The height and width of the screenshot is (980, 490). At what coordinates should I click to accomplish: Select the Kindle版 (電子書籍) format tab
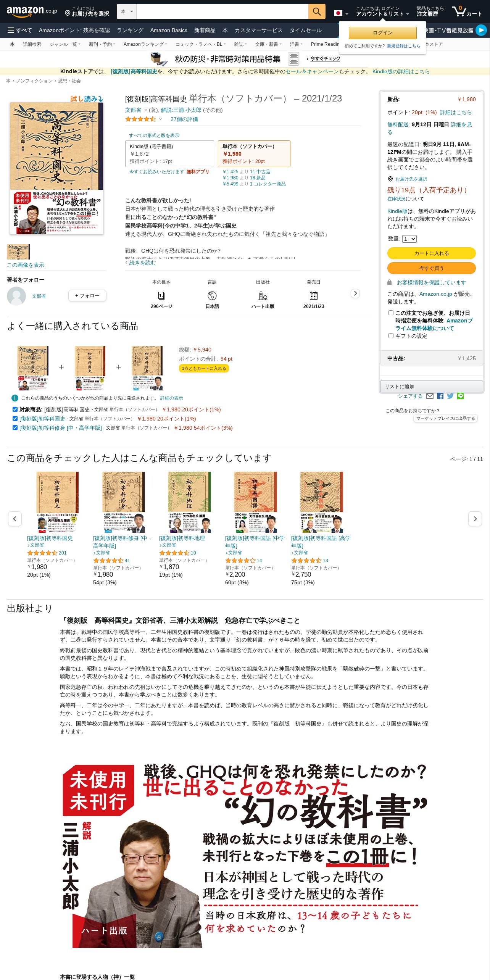(x=169, y=154)
